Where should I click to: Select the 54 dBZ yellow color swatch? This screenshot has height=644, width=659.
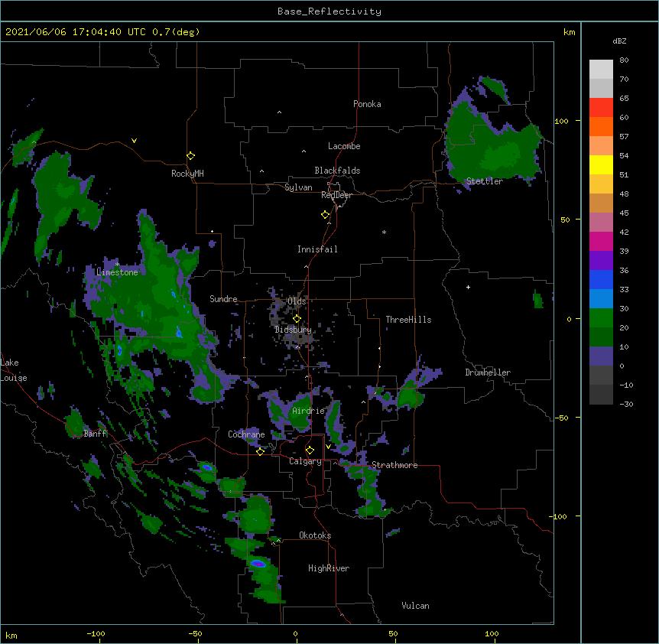point(601,164)
